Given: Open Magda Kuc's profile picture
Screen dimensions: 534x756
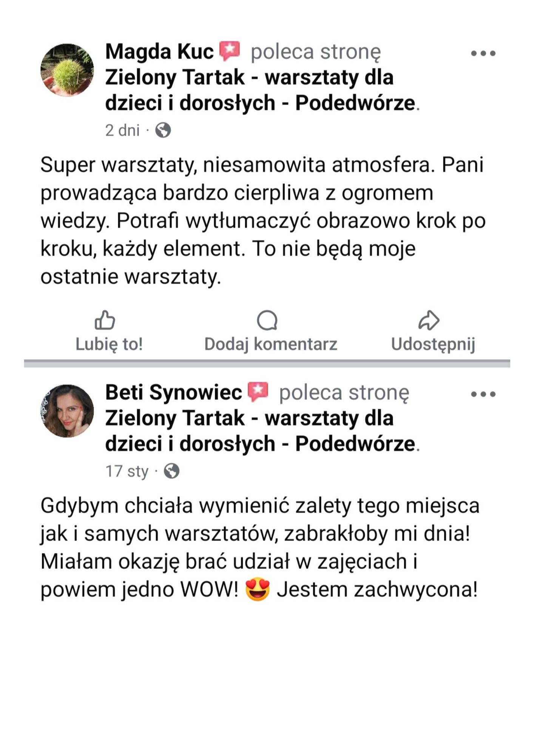Looking at the screenshot, I should click(67, 70).
